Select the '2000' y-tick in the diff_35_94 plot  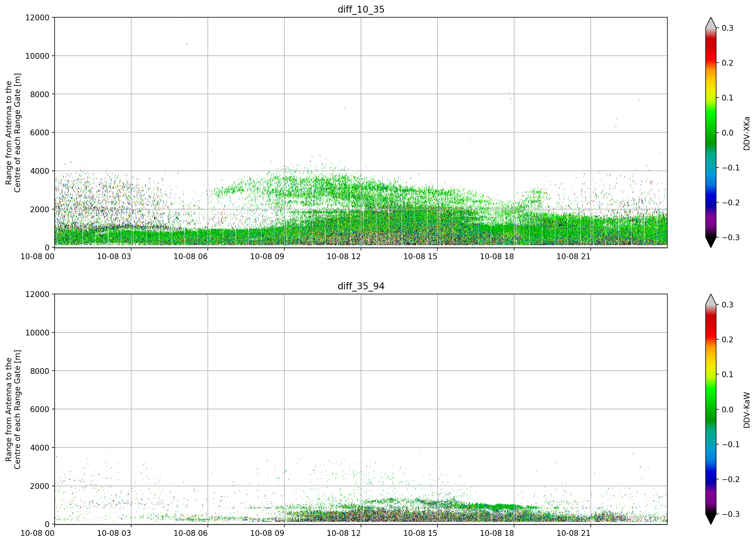[40, 486]
